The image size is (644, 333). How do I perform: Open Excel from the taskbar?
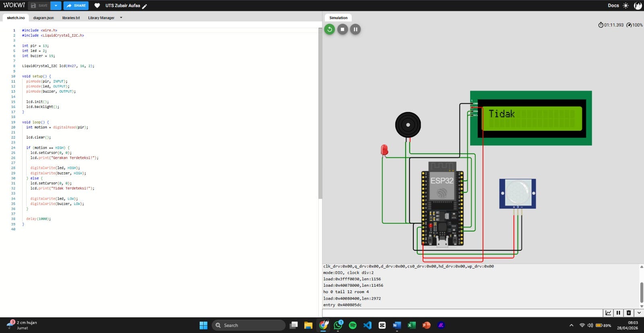412,325
